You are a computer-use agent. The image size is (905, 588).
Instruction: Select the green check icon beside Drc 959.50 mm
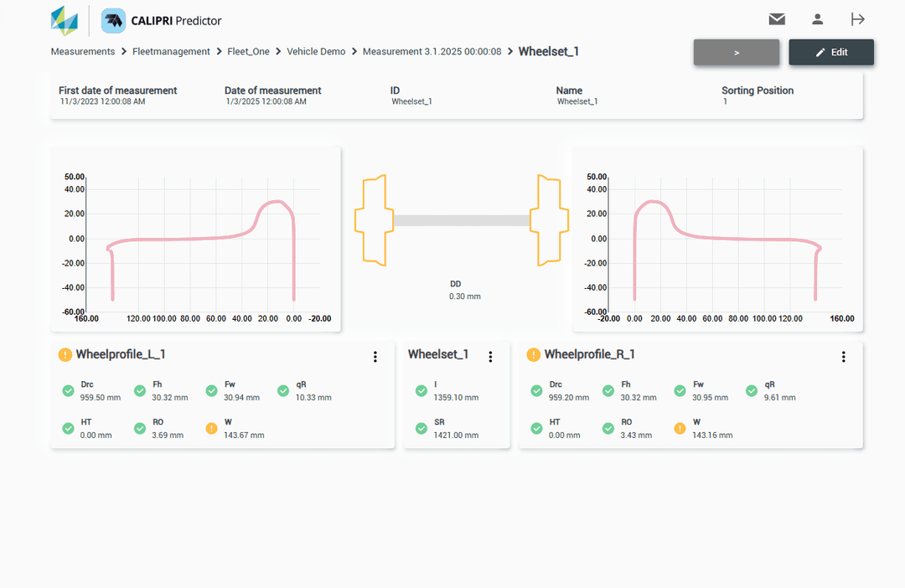click(x=68, y=390)
